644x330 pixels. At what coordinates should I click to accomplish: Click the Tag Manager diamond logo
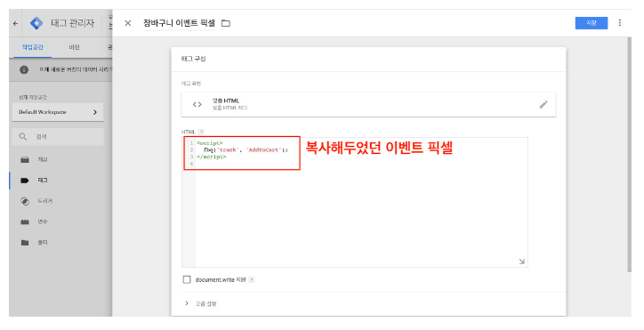click(x=36, y=23)
